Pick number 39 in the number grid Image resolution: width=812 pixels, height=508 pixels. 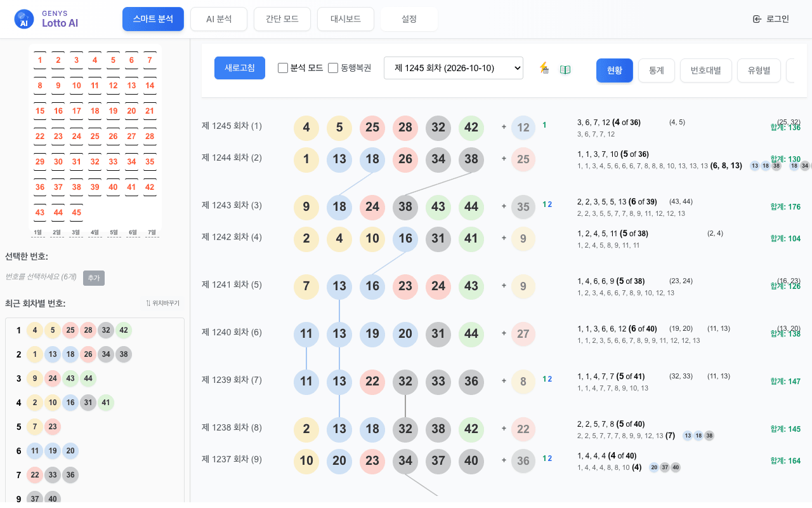pos(95,188)
